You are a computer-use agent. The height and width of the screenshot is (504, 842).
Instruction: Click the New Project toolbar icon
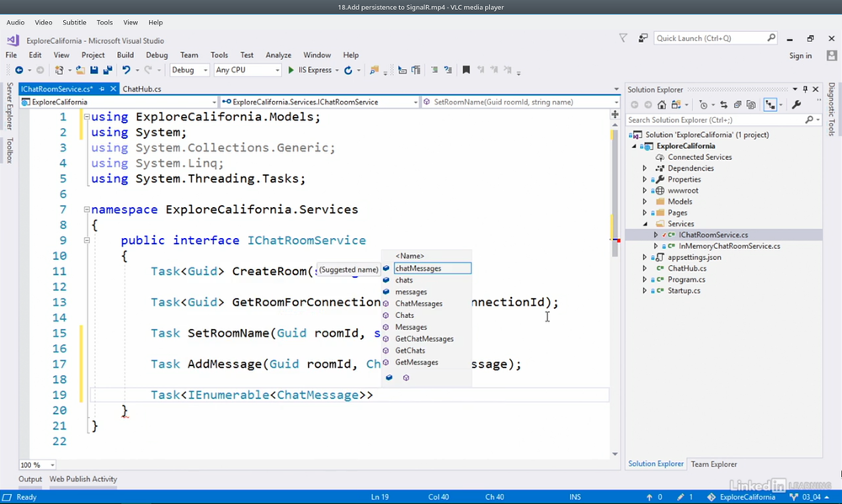59,71
